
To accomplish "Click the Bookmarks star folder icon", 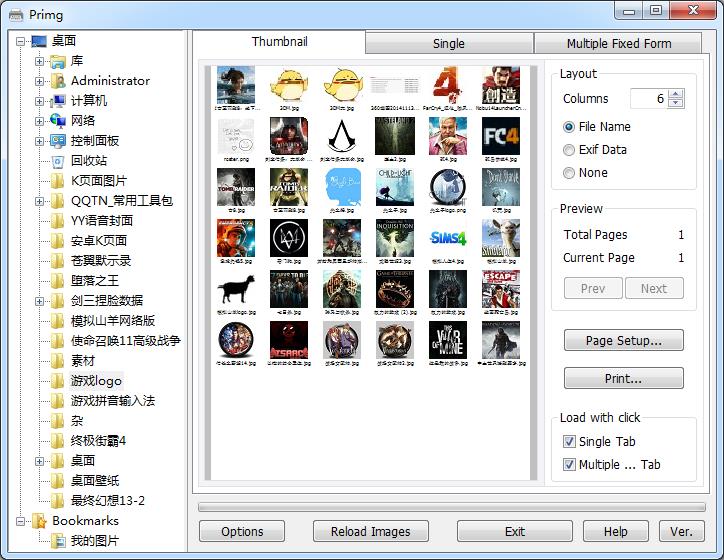I will click(39, 521).
